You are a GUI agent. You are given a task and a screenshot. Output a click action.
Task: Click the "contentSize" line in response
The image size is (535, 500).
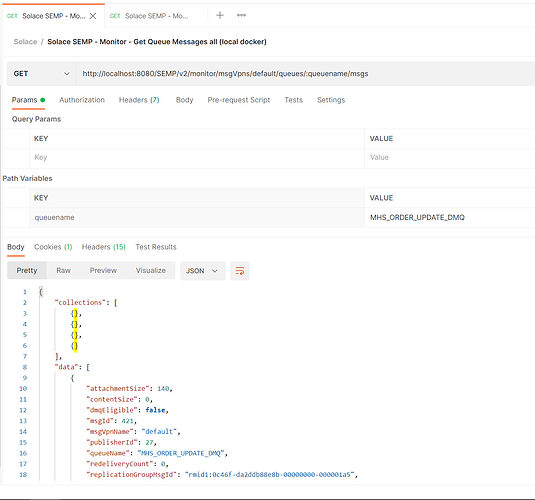point(119,400)
